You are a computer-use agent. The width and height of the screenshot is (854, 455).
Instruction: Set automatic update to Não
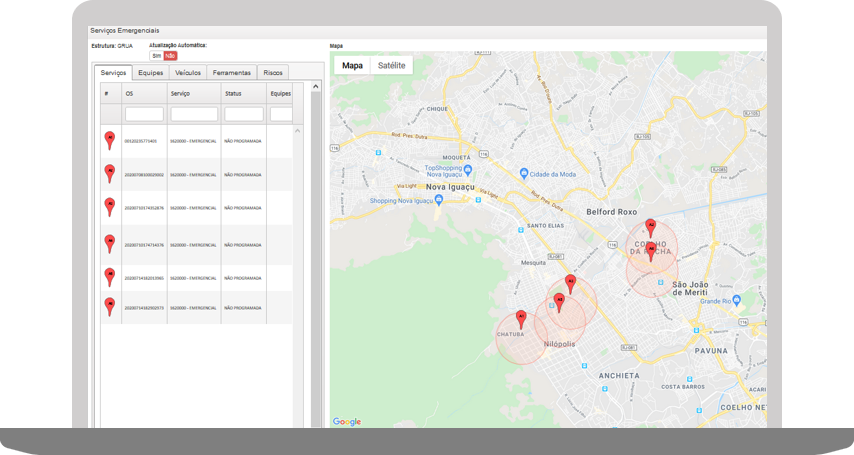click(x=170, y=56)
